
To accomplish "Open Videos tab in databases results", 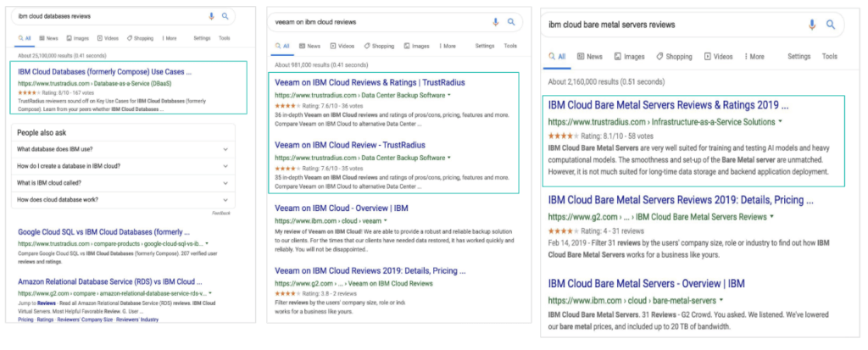I will tap(108, 38).
